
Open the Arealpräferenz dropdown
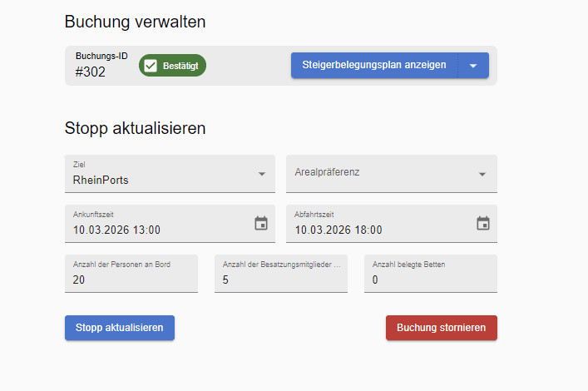392,174
